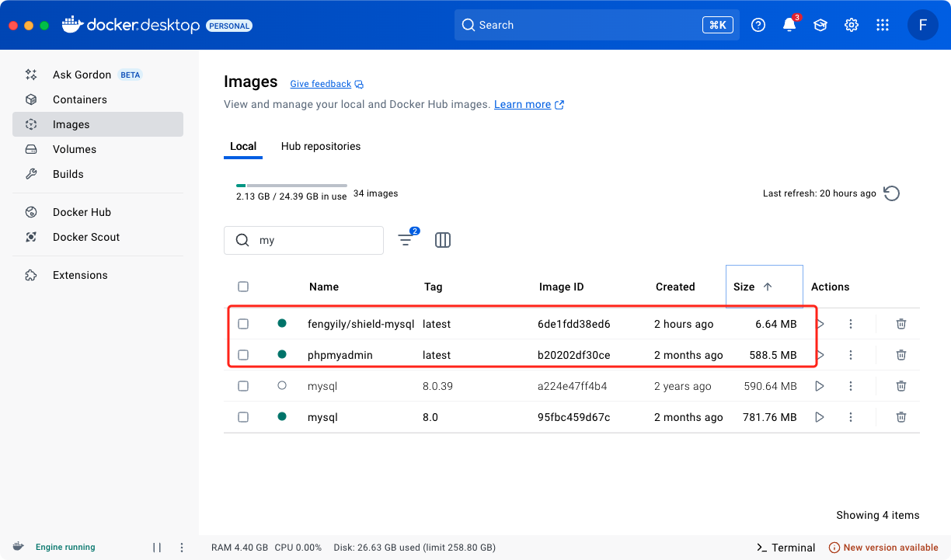
Task: Delete the fengyily/shield-mysql image
Action: pyautogui.click(x=901, y=324)
